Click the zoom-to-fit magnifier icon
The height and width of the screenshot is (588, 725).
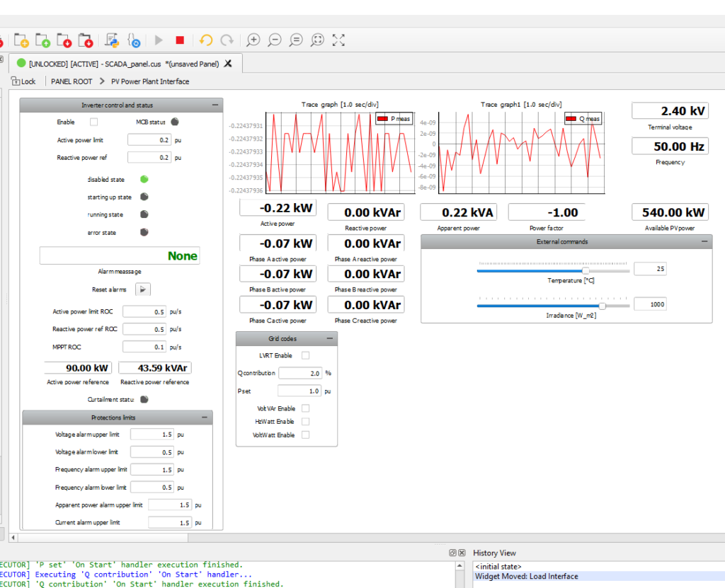(317, 40)
